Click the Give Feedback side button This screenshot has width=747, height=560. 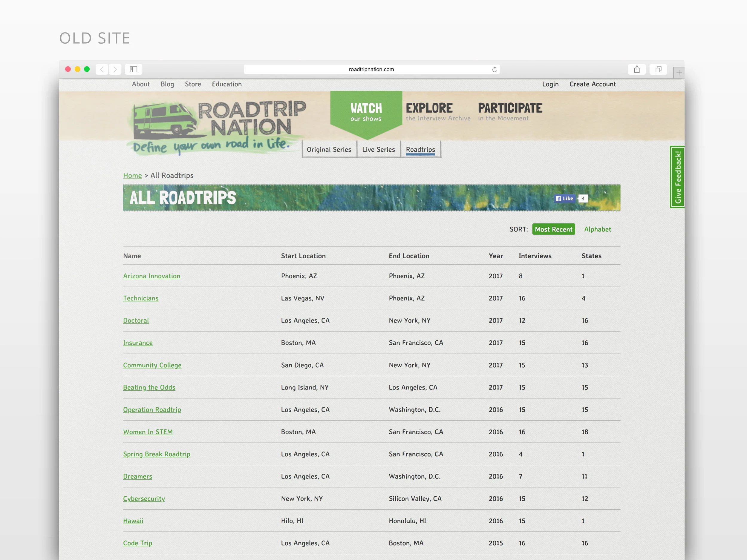point(677,177)
